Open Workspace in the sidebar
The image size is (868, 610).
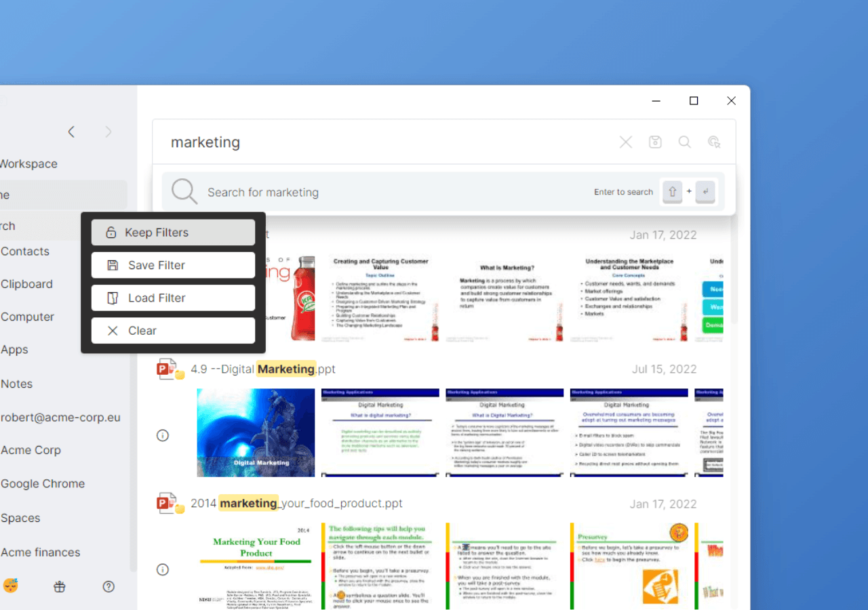(x=28, y=164)
